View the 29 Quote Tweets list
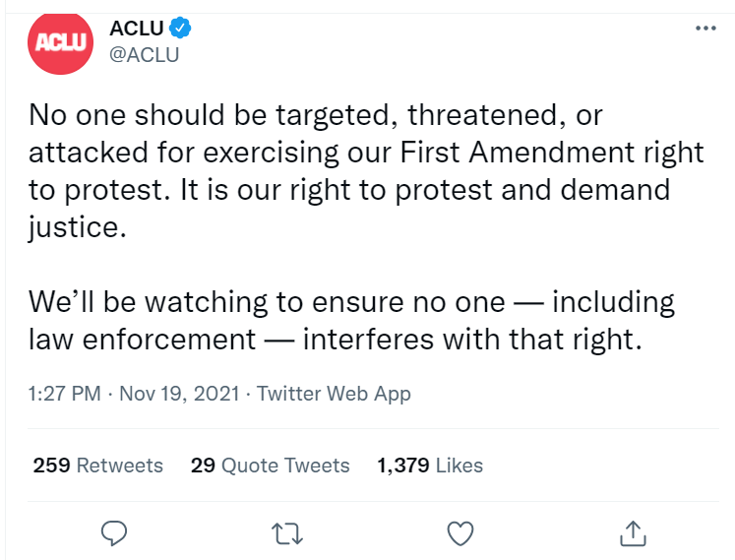The width and height of the screenshot is (735, 560). [270, 466]
